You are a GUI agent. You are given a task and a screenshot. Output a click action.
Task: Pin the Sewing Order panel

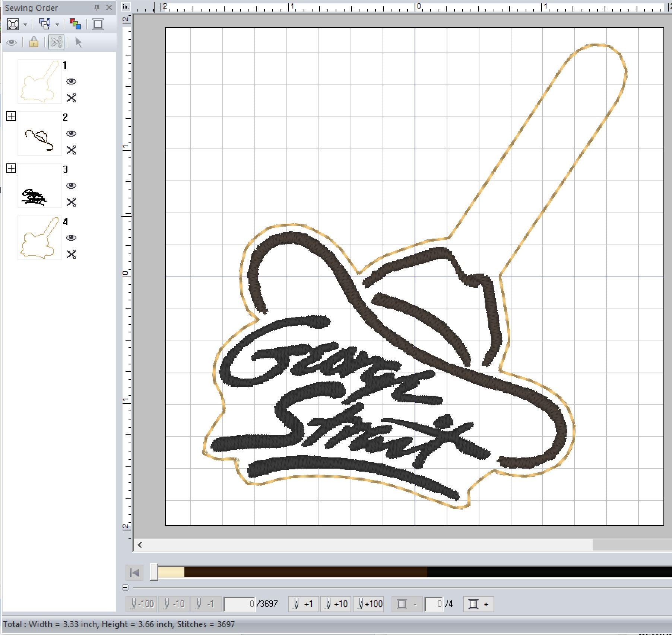[97, 7]
